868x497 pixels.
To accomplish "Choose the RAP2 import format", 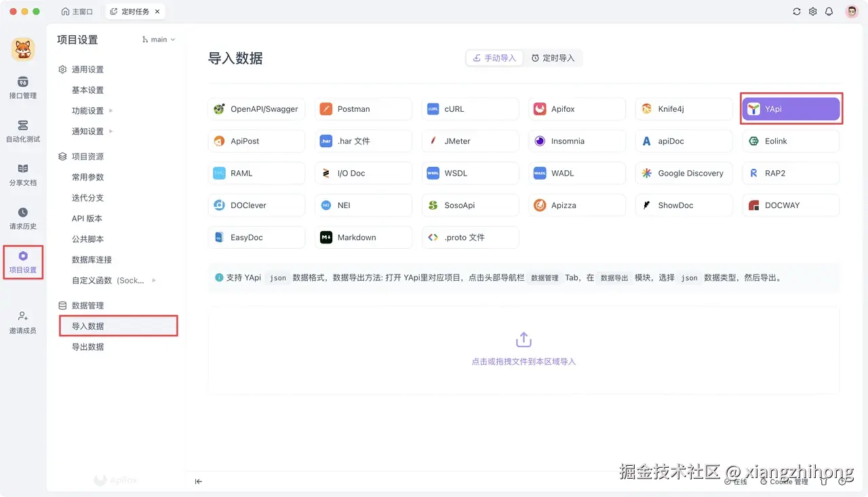I will (791, 174).
